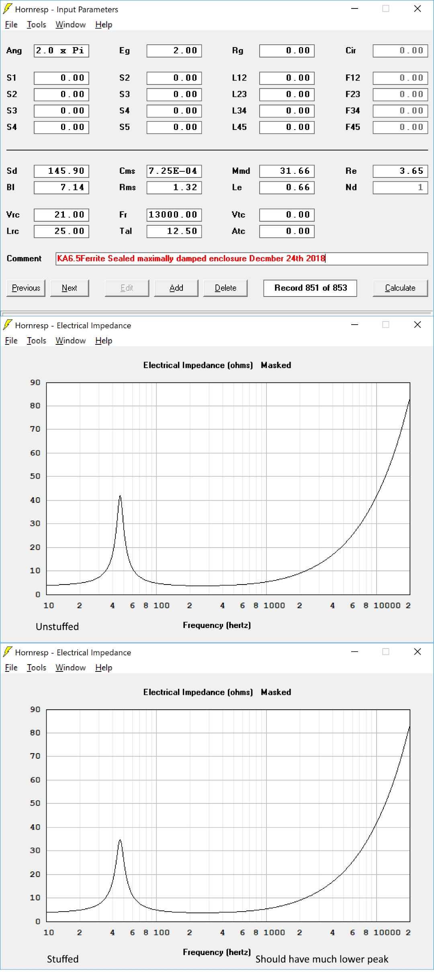This screenshot has height=980, width=434.
Task: Go to the Previous record
Action: coord(26,288)
